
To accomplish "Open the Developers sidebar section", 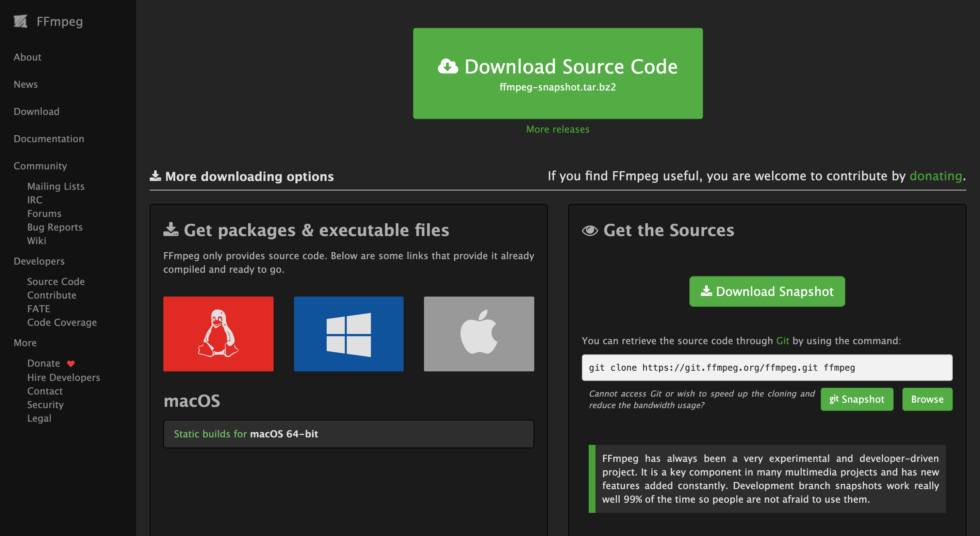I will tap(39, 261).
